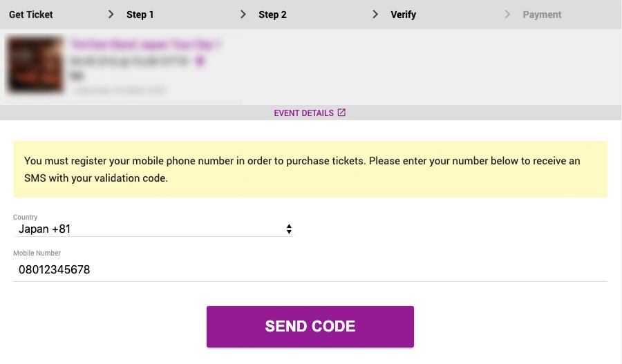
Task: Click the blurred purple event title
Action: coord(146,44)
